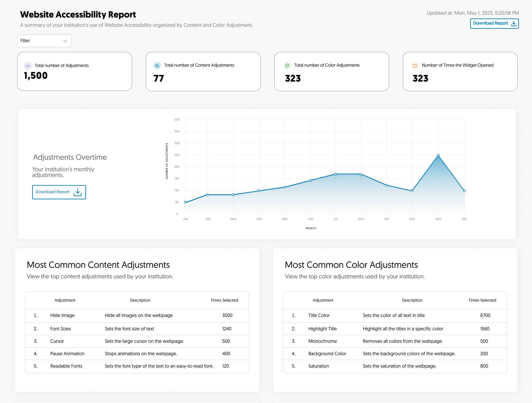Click the Pause Animation row name

(x=67, y=354)
